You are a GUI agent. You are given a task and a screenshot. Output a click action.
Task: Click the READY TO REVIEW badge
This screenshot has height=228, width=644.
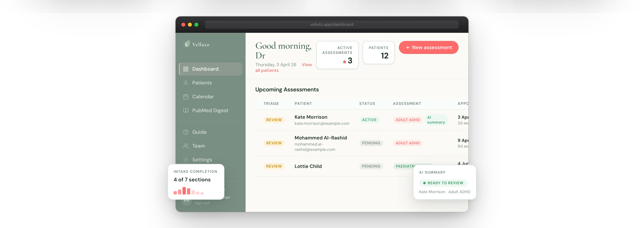pos(443,183)
